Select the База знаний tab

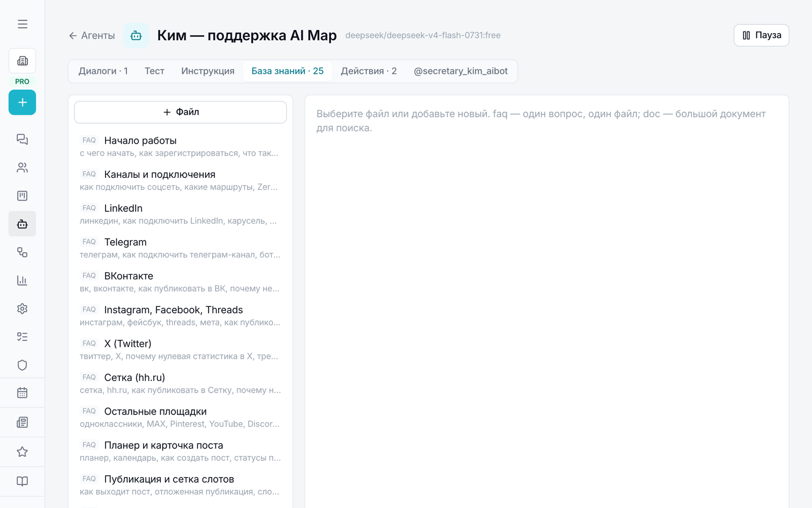[x=288, y=71]
